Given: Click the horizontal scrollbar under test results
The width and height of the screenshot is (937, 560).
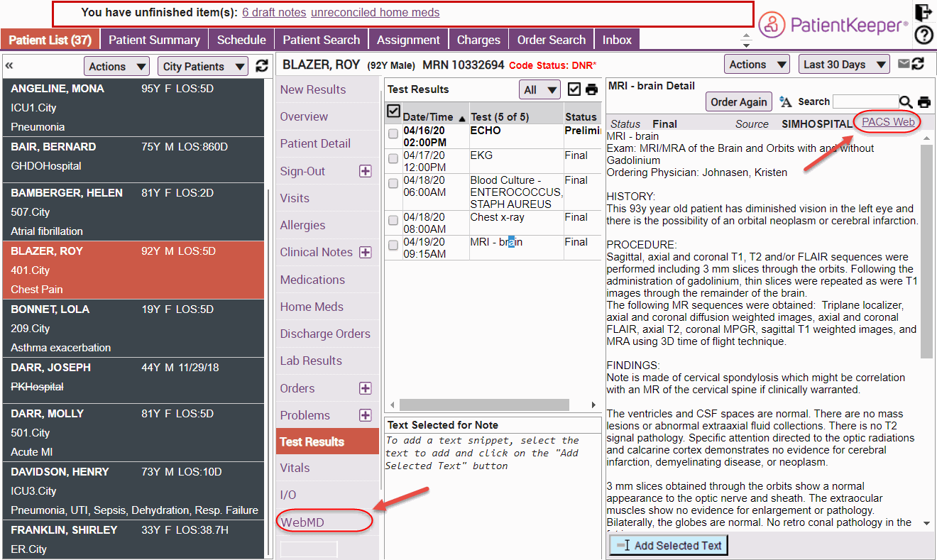Looking at the screenshot, I should (x=483, y=405).
